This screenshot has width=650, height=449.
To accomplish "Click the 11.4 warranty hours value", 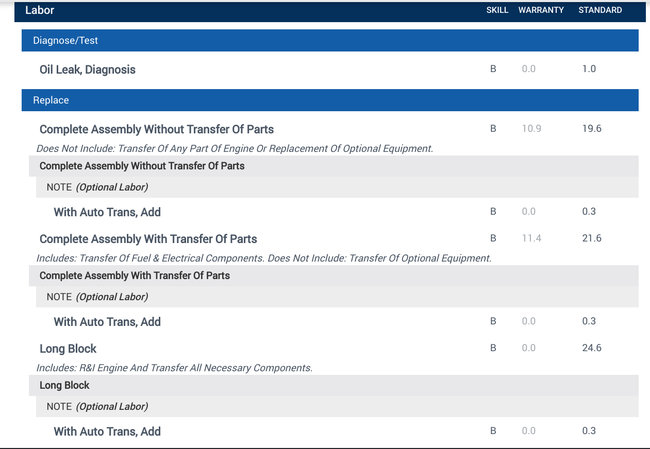I will tap(531, 238).
